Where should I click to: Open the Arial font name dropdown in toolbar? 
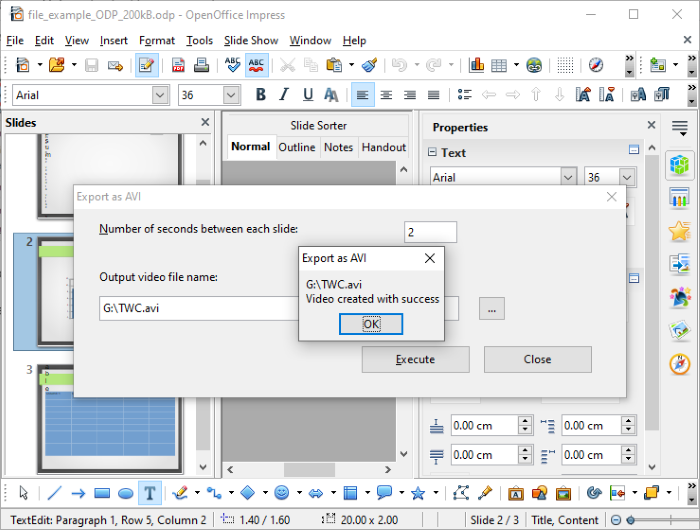click(x=160, y=95)
